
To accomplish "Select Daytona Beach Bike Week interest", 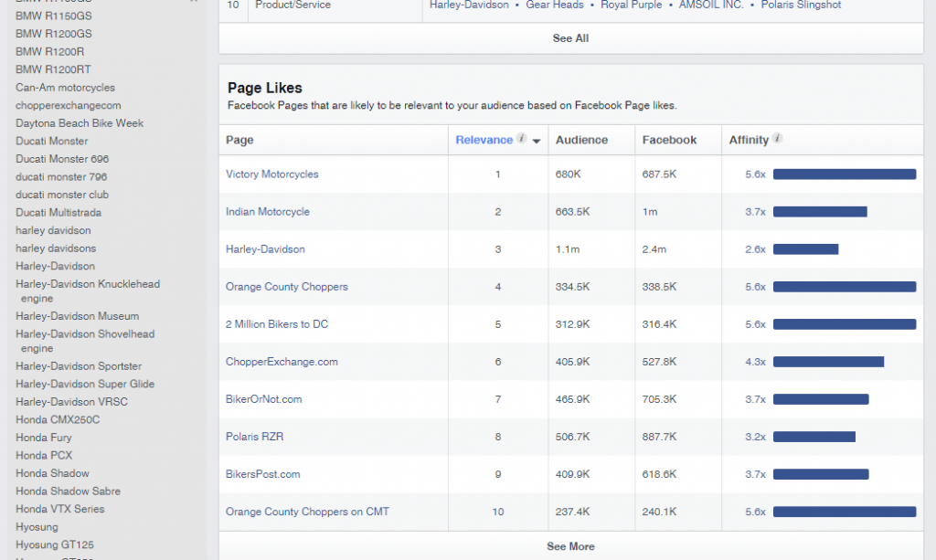I will click(80, 123).
